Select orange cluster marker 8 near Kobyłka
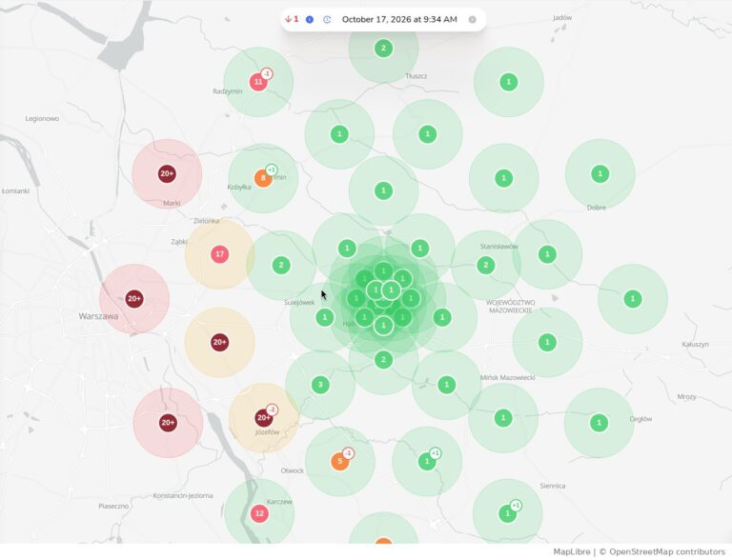Image resolution: width=732 pixels, height=560 pixels. click(263, 178)
